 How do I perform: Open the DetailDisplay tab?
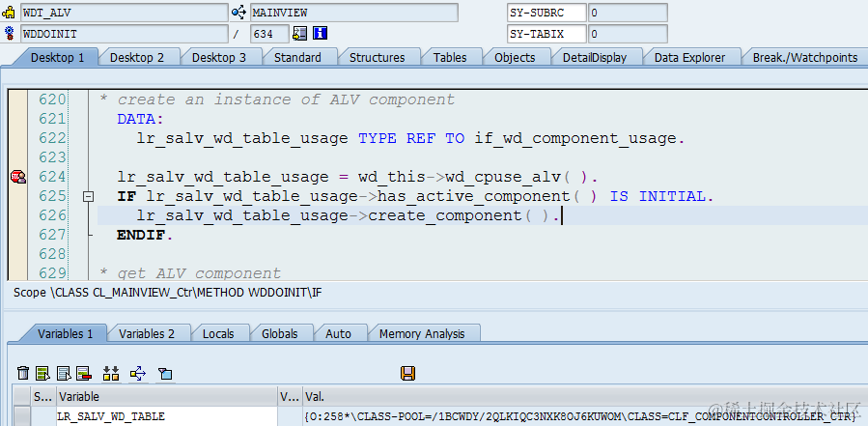pos(595,58)
